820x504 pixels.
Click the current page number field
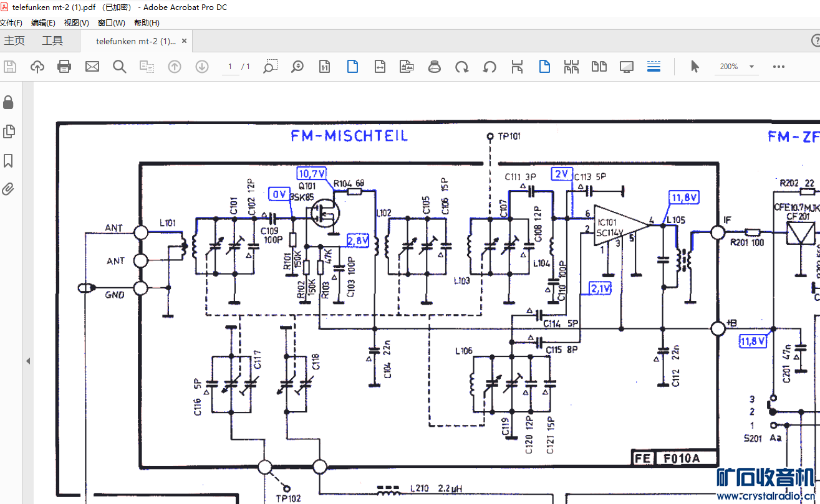tap(230, 67)
